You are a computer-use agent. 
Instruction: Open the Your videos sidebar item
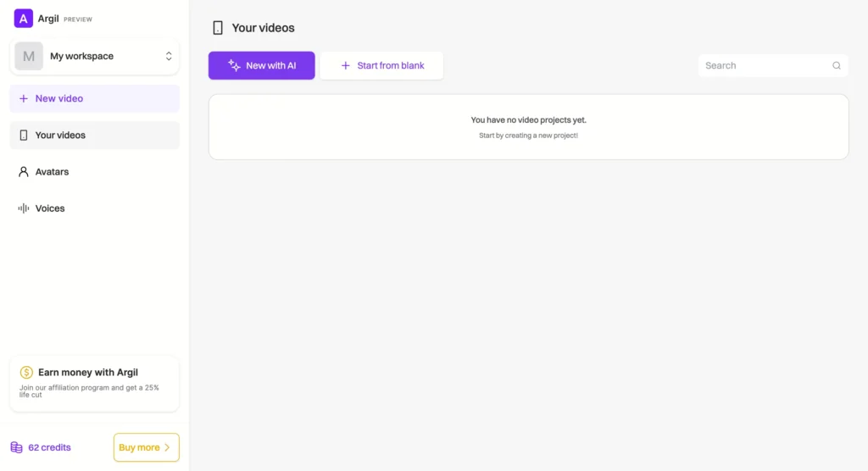click(95, 135)
